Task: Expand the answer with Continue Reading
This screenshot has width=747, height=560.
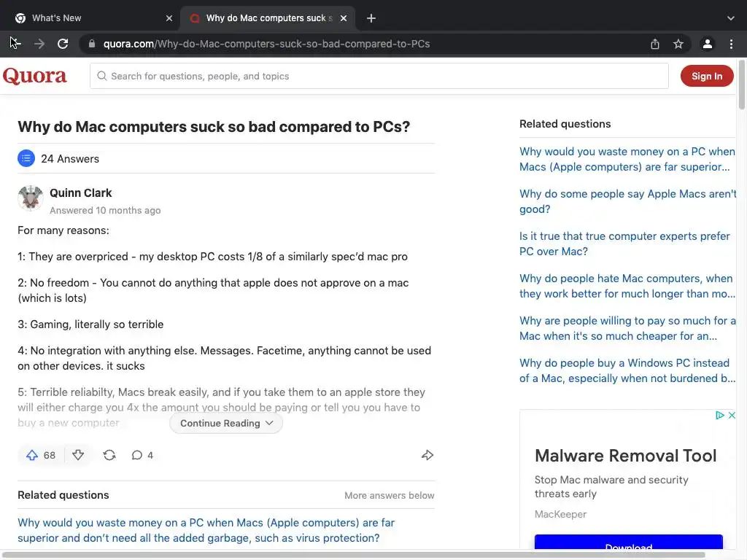Action: [226, 424]
